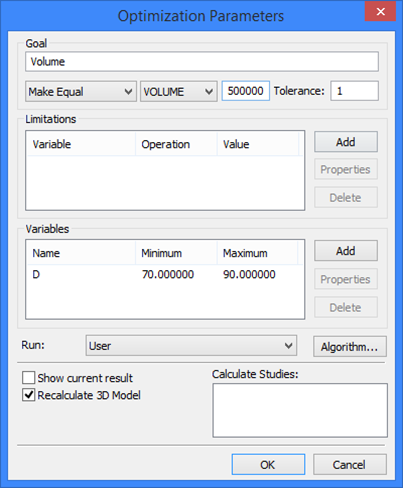Click the Goal name field containing Volume

tap(202, 61)
